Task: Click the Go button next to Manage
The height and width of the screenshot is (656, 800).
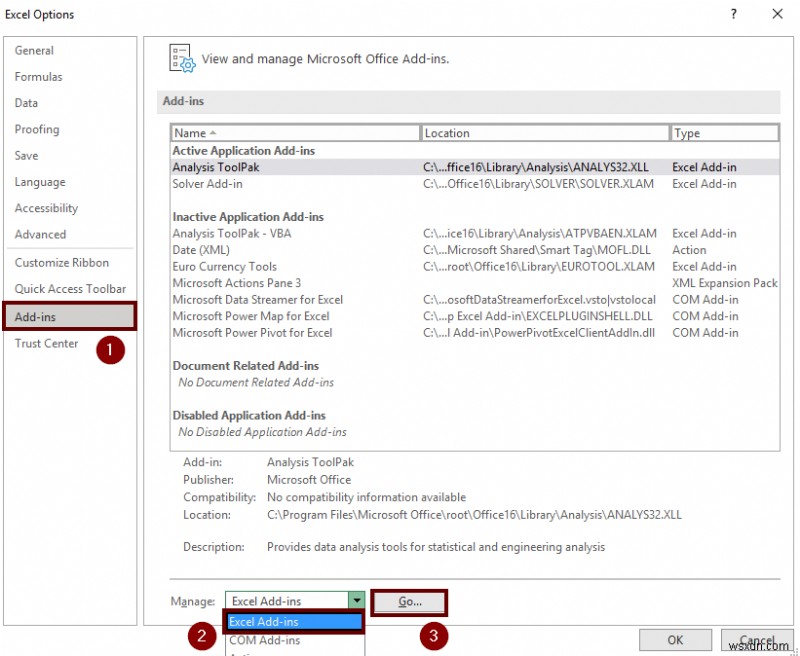Action: point(409,601)
